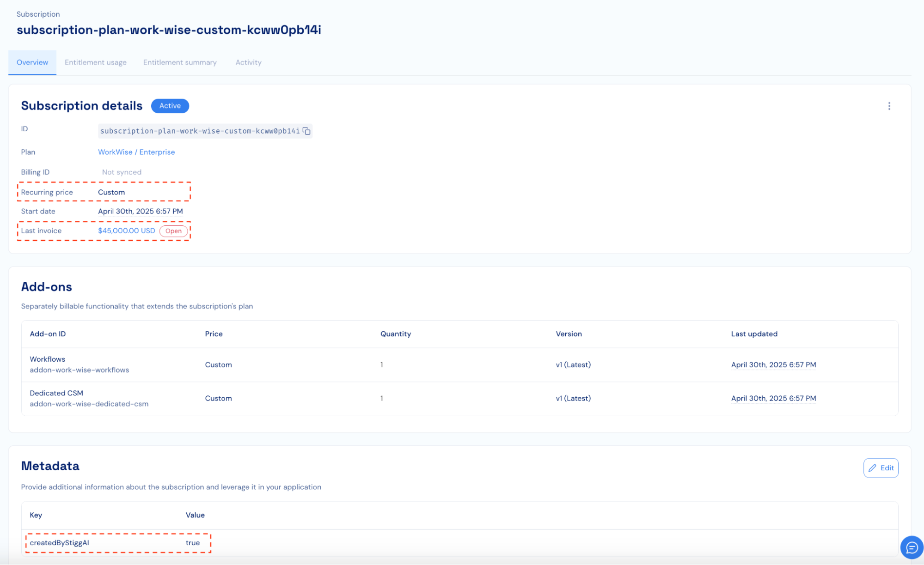The width and height of the screenshot is (924, 565).
Task: Open the WorkWise / Enterprise plan link
Action: point(136,152)
